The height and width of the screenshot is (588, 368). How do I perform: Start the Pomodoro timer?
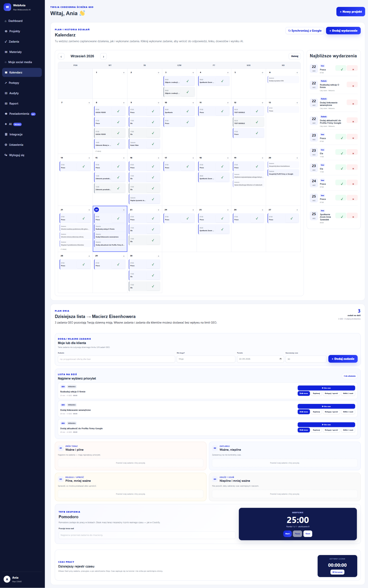coord(287,534)
